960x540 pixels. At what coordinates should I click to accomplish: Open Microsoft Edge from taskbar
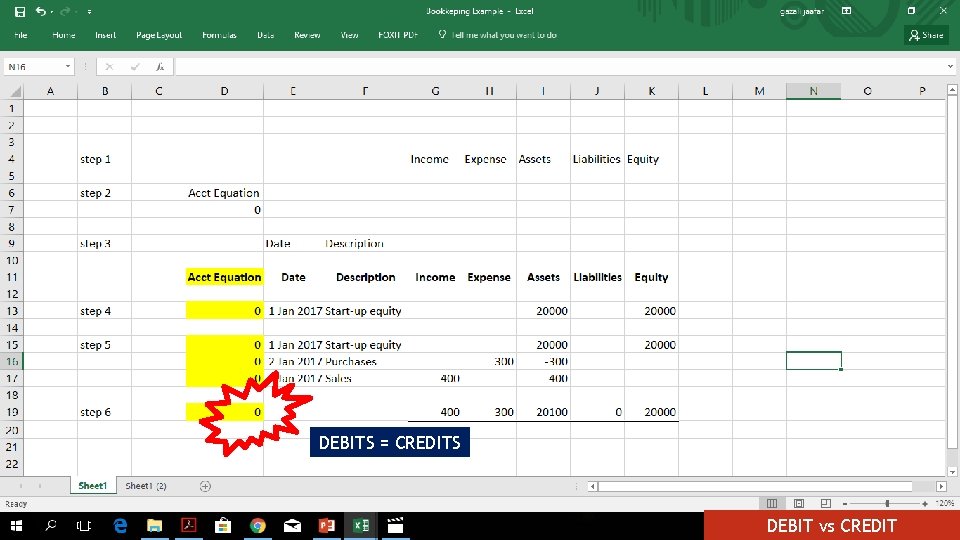pos(120,526)
